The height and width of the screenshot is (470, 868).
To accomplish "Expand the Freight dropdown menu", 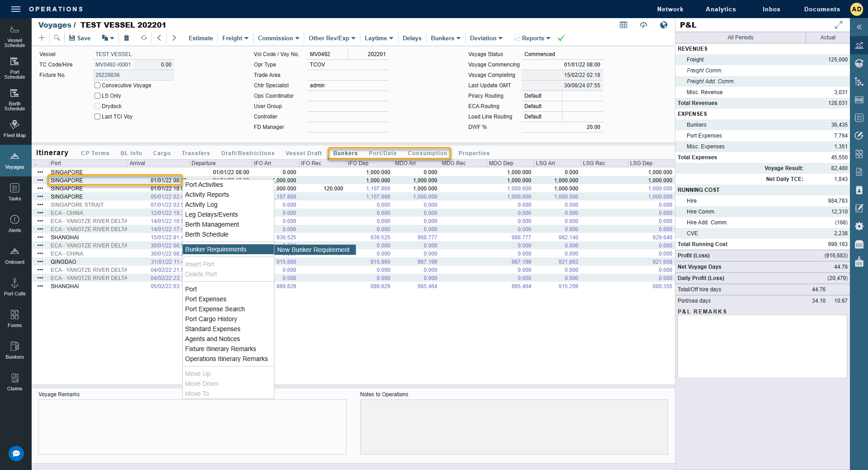I will pos(235,38).
